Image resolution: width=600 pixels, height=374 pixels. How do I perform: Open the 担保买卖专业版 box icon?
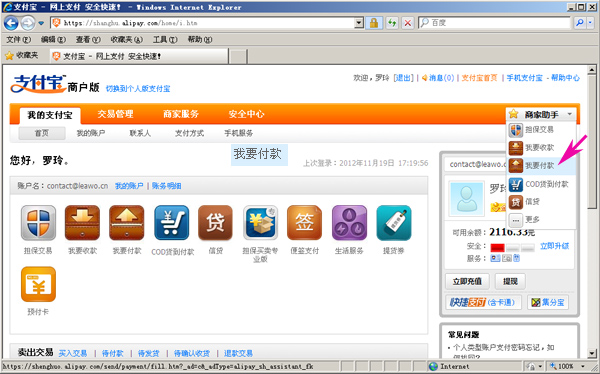[260, 223]
